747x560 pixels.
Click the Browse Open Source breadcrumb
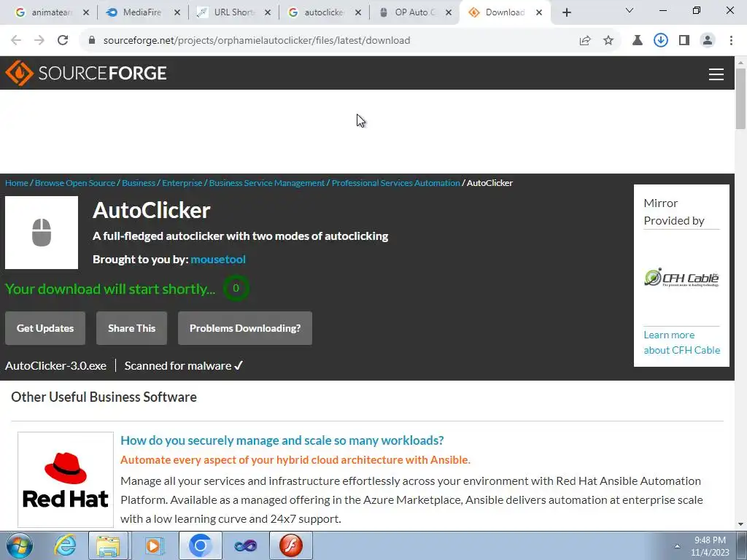75,183
